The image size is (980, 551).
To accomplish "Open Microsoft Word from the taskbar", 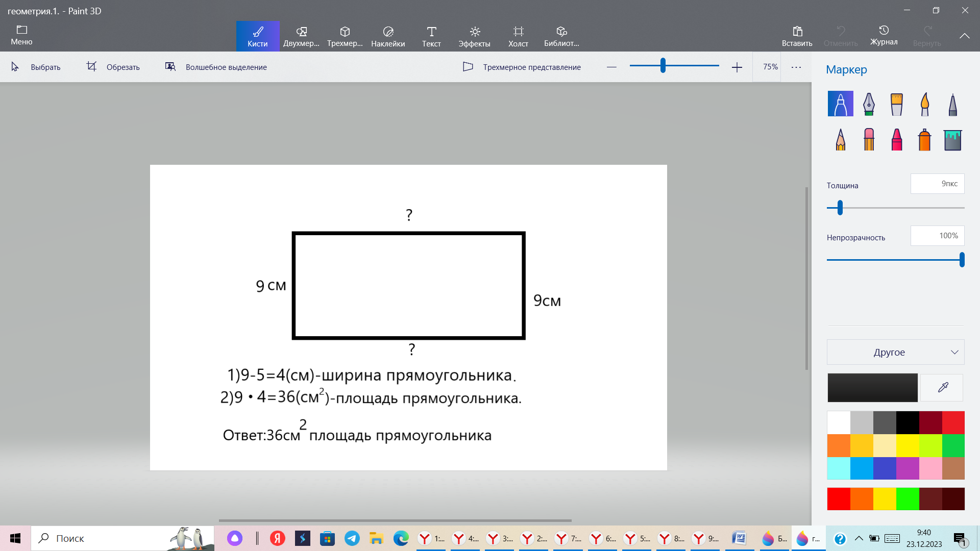I will coord(739,538).
